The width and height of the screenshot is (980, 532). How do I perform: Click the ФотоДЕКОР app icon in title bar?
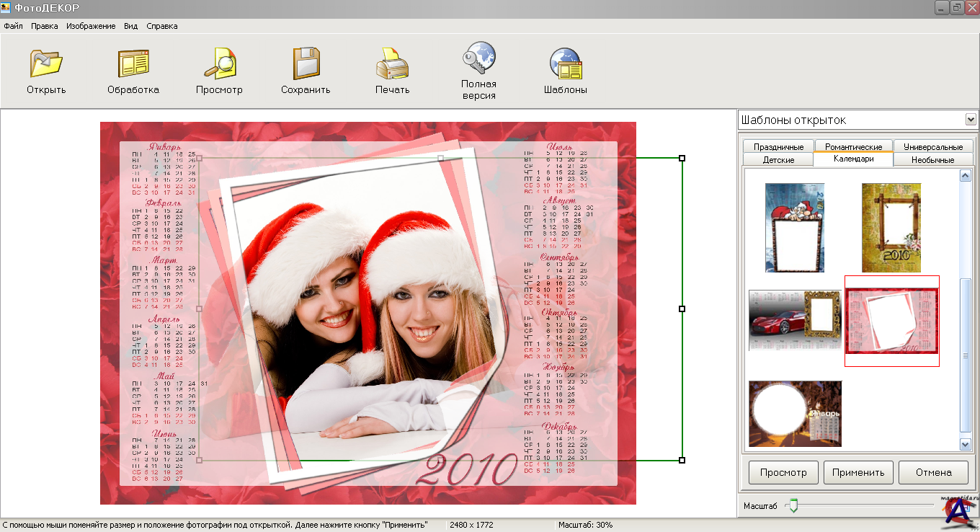(6, 8)
